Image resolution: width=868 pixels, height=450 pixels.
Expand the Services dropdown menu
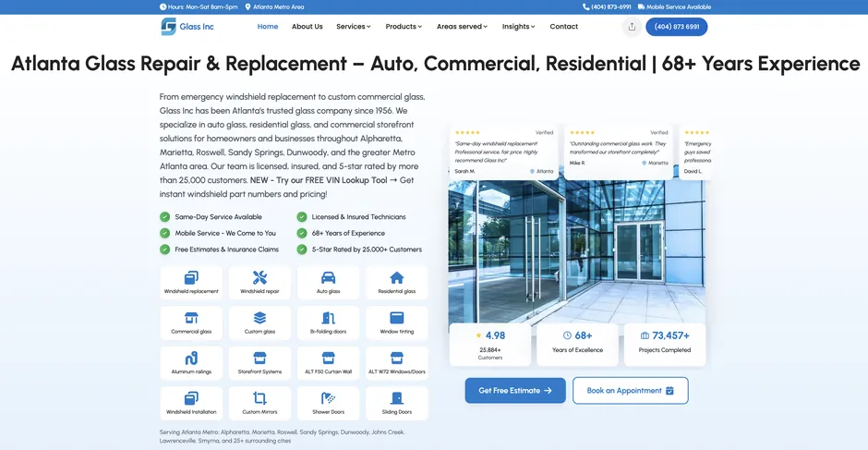[354, 27]
